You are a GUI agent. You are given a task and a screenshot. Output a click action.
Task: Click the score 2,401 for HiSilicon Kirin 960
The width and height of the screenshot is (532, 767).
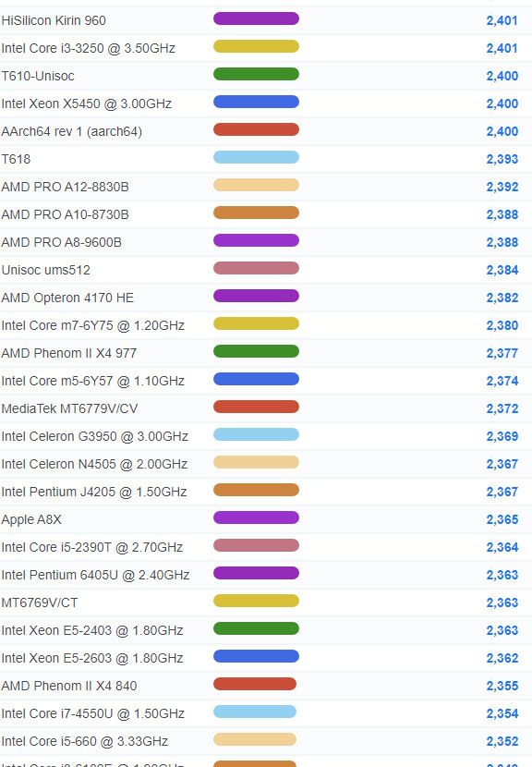pos(502,20)
